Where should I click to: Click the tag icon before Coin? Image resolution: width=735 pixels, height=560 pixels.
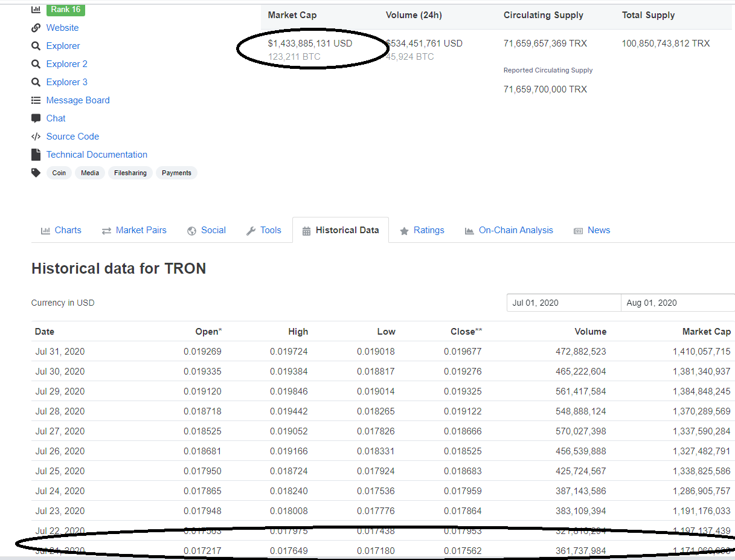pos(36,173)
